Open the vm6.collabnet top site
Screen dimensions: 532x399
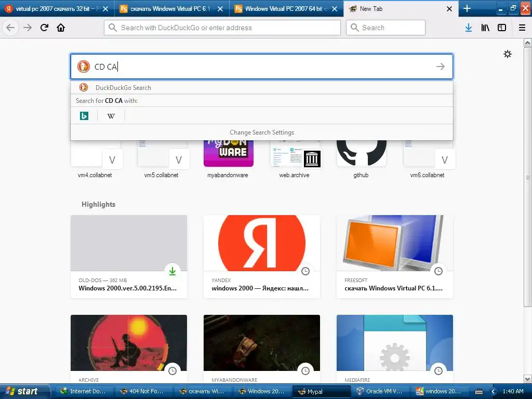coord(429,159)
